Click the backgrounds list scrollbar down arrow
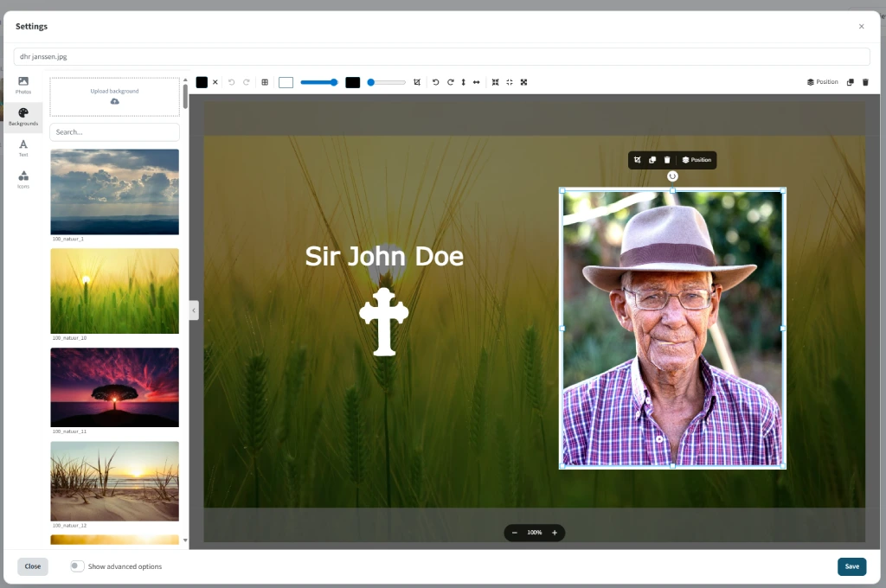886x588 pixels. tap(185, 540)
